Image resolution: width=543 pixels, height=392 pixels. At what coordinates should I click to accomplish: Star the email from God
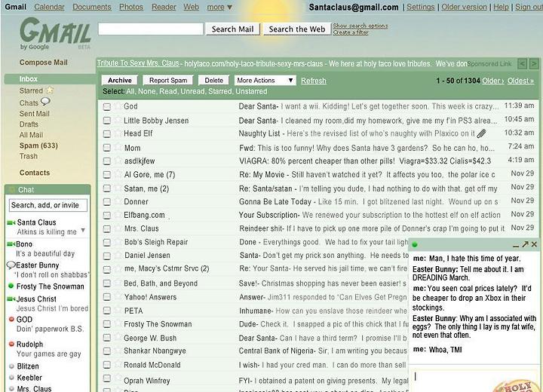point(118,106)
